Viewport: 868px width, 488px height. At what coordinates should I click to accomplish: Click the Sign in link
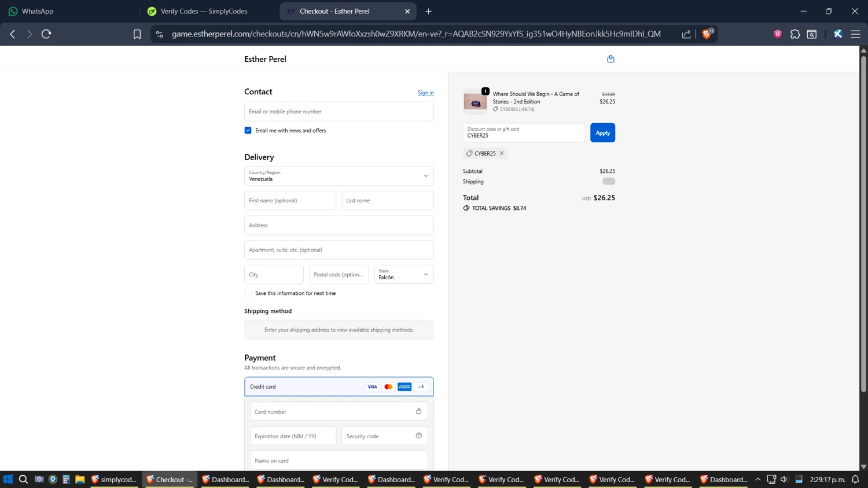pos(426,93)
